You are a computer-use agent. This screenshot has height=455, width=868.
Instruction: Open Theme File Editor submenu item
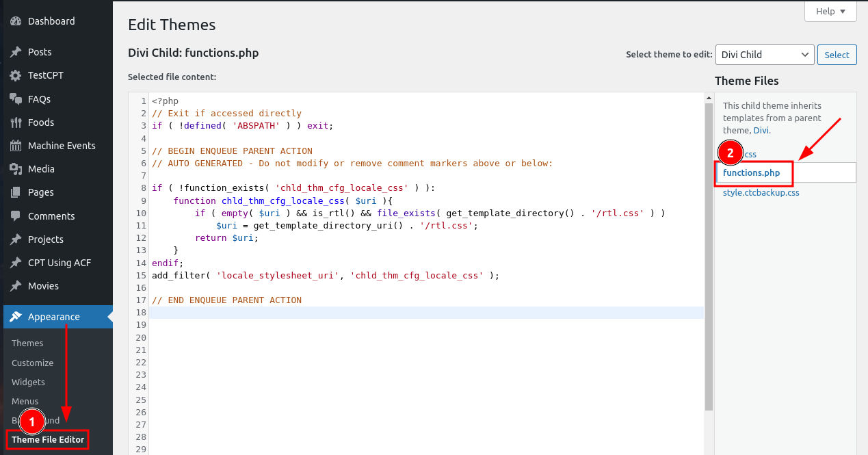click(48, 439)
